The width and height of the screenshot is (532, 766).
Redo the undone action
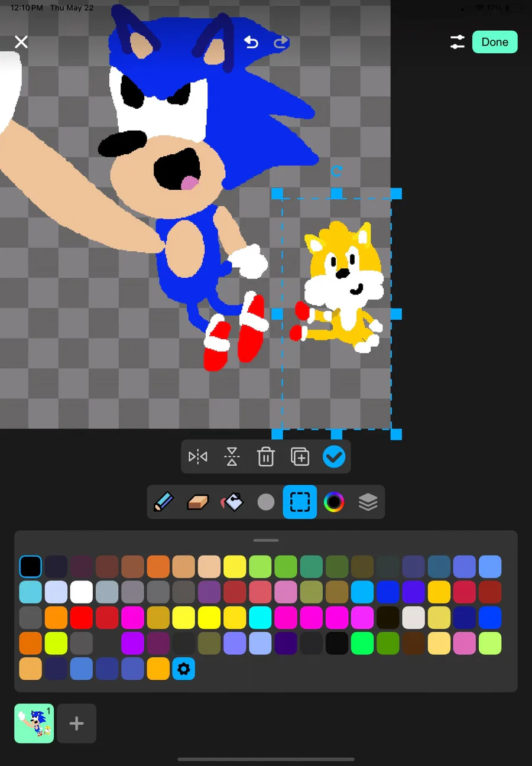(x=281, y=42)
